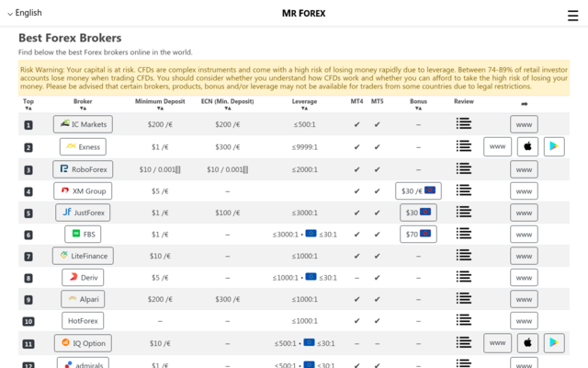Visit XM Group website via www button
The image size is (588, 368).
524,191
